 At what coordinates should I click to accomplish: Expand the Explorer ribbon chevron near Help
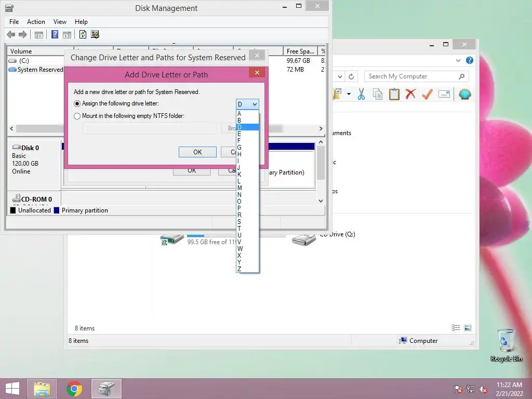coord(458,60)
